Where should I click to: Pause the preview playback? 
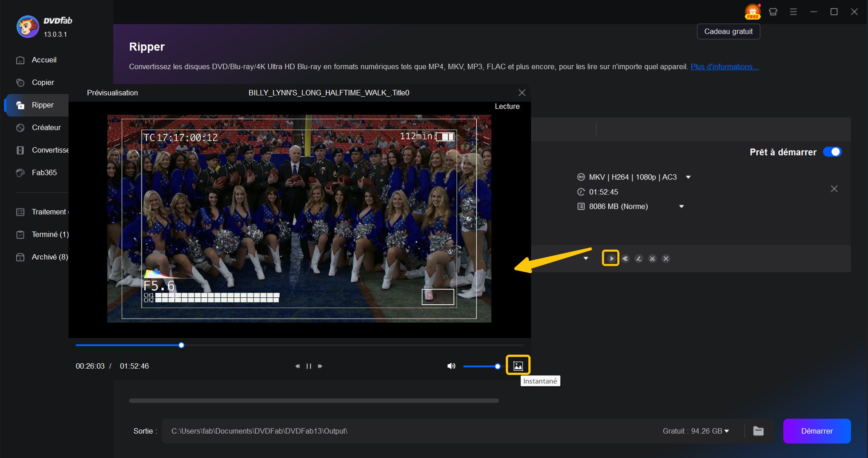(309, 366)
